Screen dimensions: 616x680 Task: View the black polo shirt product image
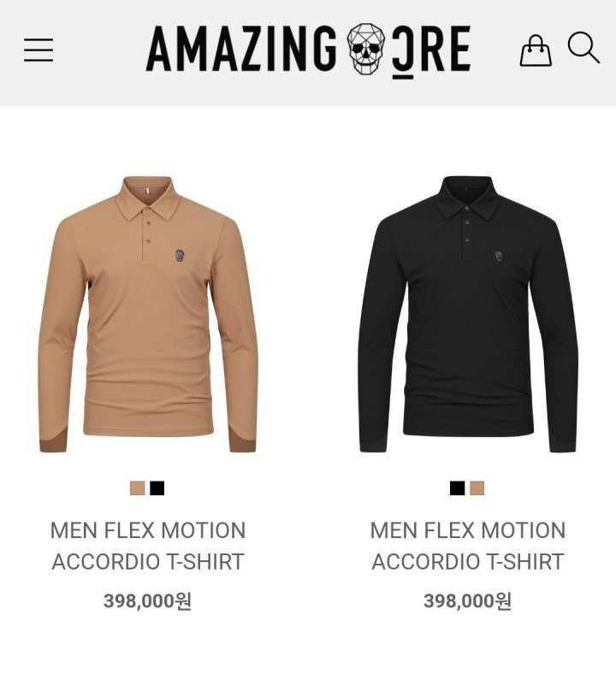(x=468, y=314)
